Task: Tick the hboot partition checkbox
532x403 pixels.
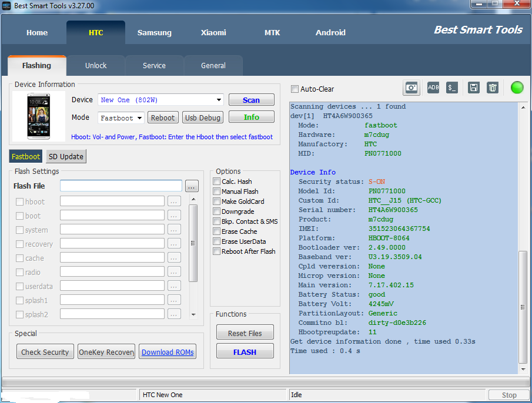Action: pos(19,201)
